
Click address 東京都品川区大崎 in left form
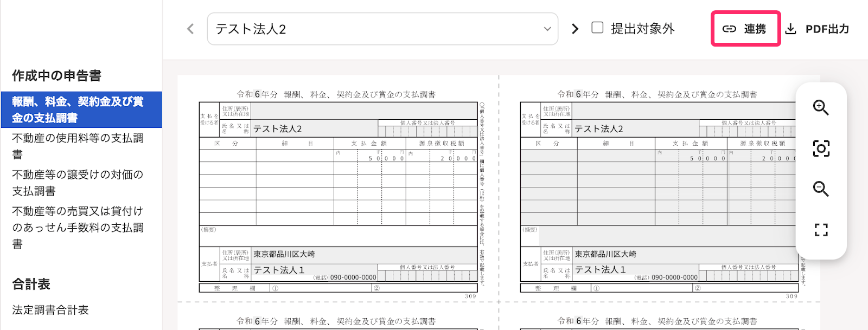pos(284,254)
